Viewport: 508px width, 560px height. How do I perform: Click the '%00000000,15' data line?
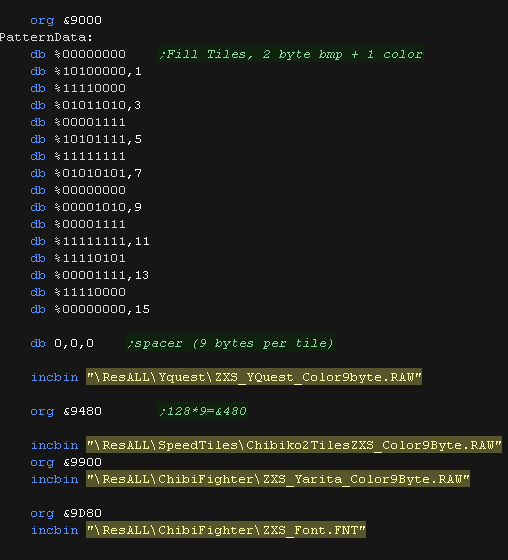[90, 309]
